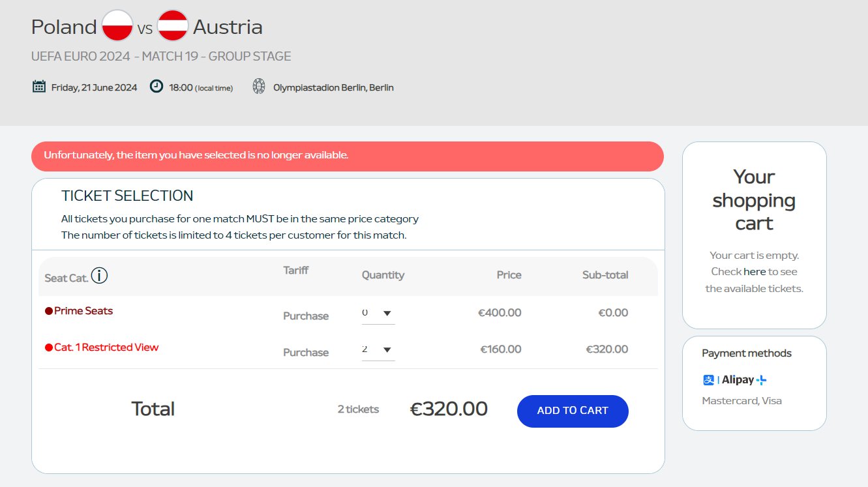The image size is (868, 487).
Task: Click the calendar icon beside the match date
Action: tap(39, 86)
